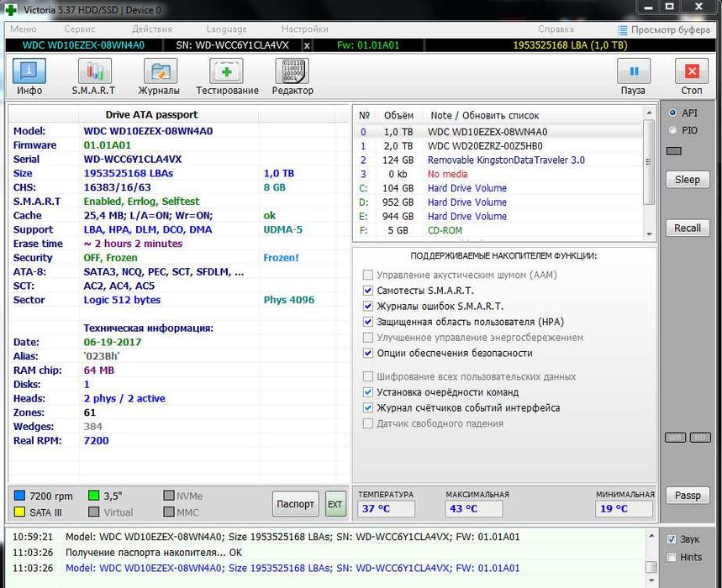Screen dimensions: 722x588
Task: Select the No media device row
Action: 498,174
